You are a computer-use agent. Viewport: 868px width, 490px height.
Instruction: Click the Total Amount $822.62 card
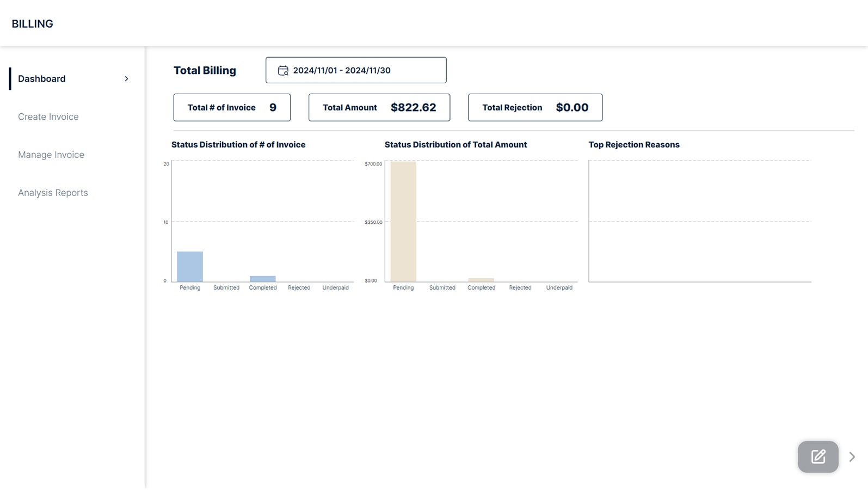tap(379, 107)
